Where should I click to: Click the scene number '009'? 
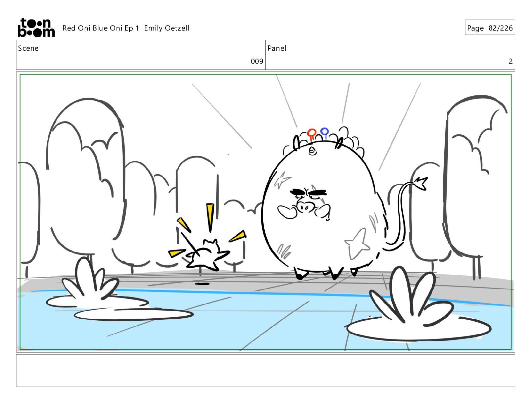(257, 61)
